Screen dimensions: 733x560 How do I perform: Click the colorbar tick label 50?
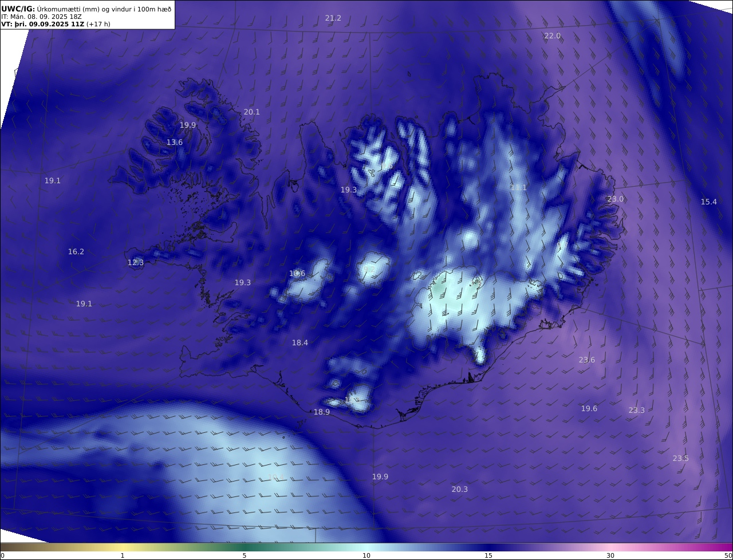[728, 555]
